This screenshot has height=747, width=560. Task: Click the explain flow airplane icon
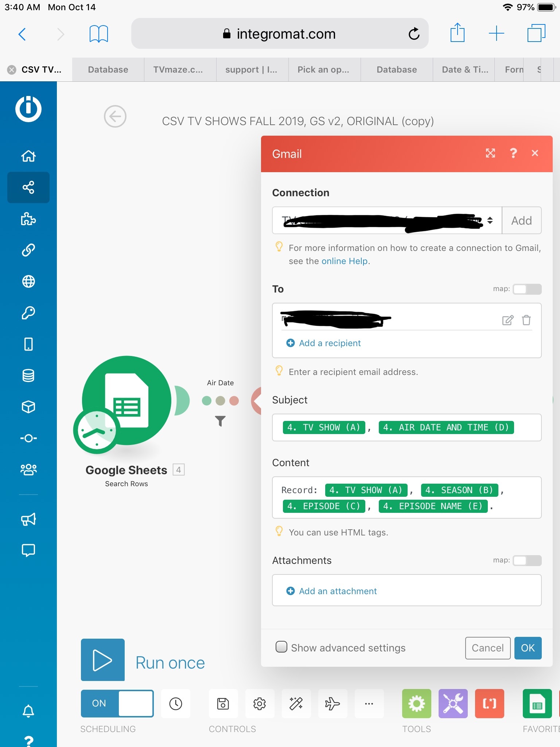pos(332,704)
